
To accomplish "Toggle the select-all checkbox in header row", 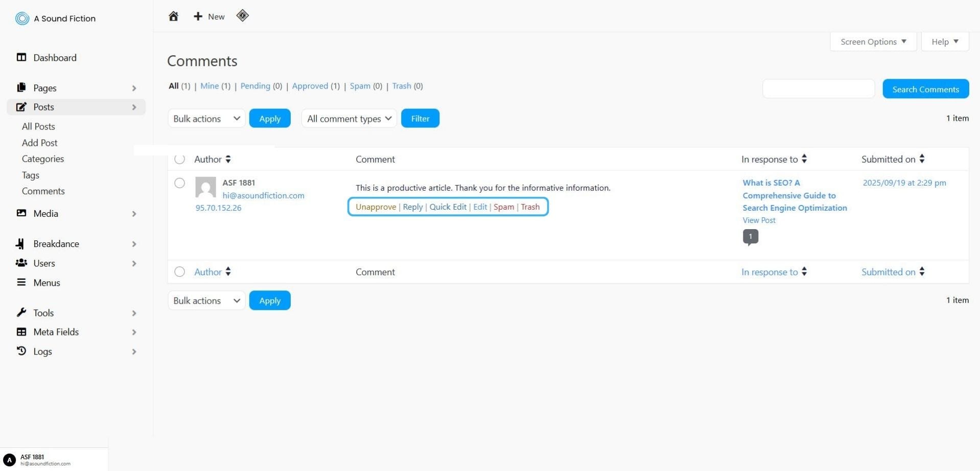I will coord(179,159).
